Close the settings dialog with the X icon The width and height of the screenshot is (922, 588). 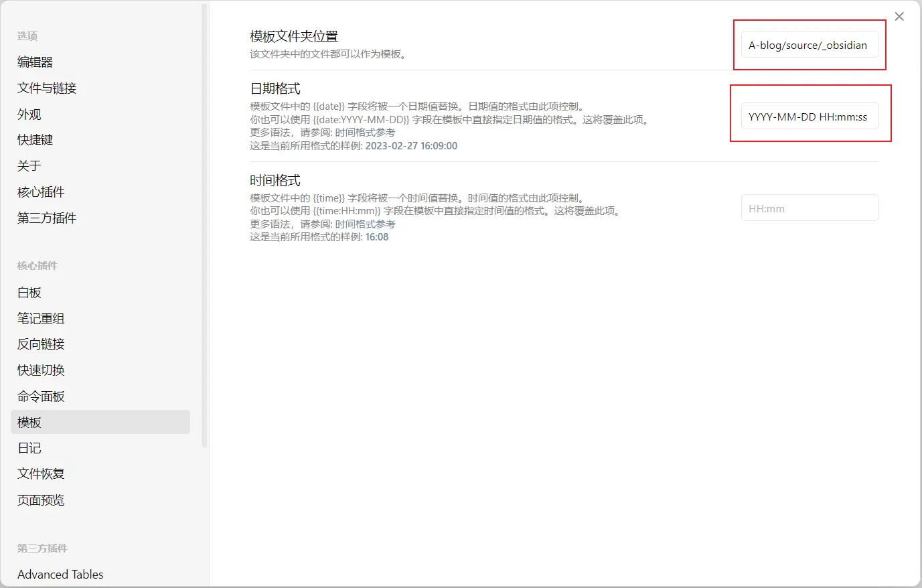899,17
